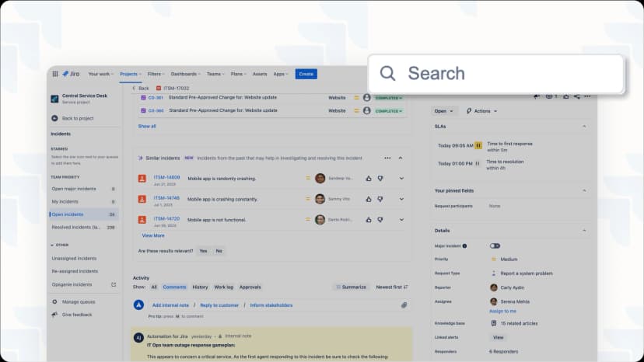Click the Jira logo
The height and width of the screenshot is (362, 644).
(71, 74)
